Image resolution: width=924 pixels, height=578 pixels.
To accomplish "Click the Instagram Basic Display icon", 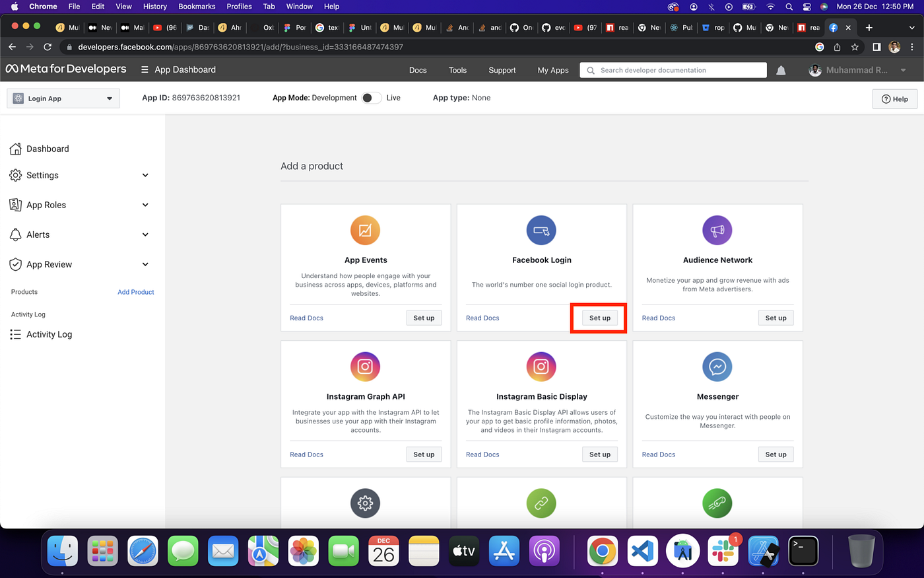I will point(541,367).
